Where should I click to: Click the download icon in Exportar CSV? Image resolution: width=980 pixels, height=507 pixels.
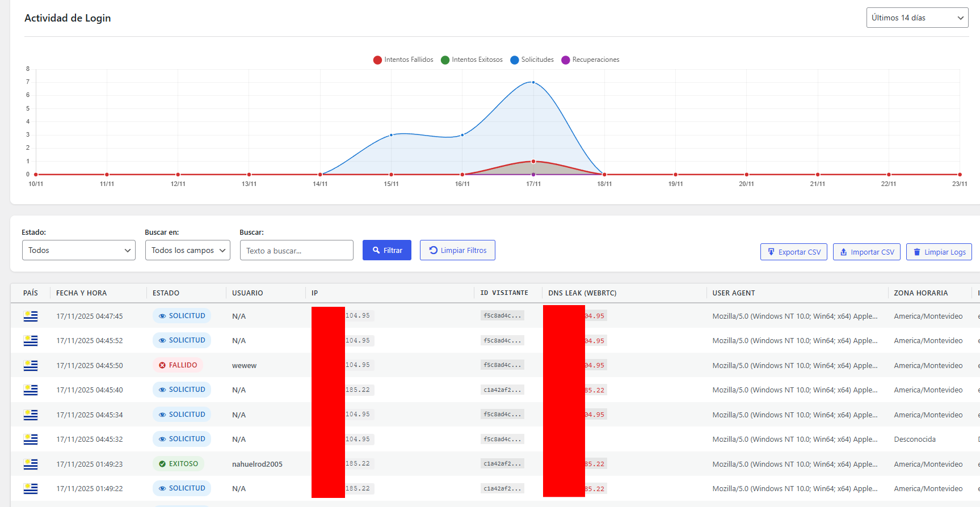pos(771,252)
